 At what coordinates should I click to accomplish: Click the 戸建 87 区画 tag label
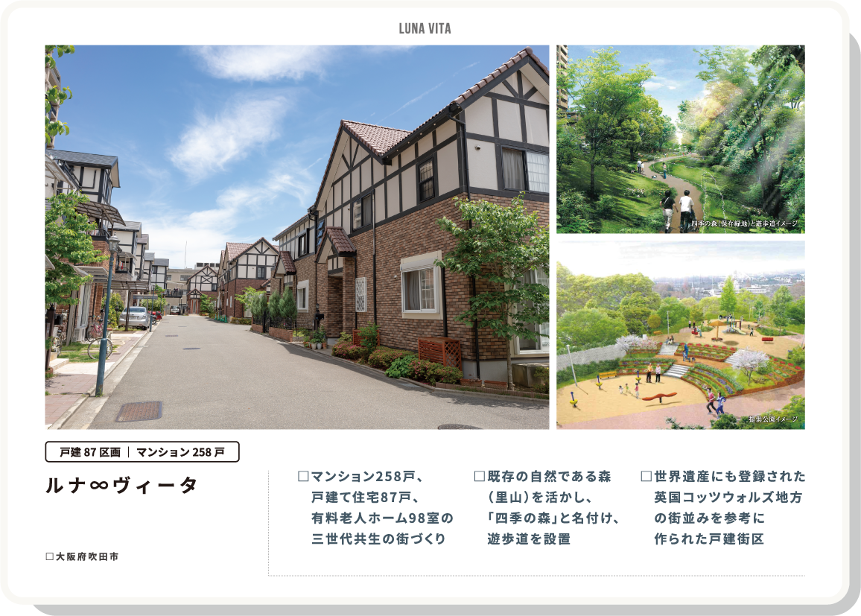[x=84, y=451]
